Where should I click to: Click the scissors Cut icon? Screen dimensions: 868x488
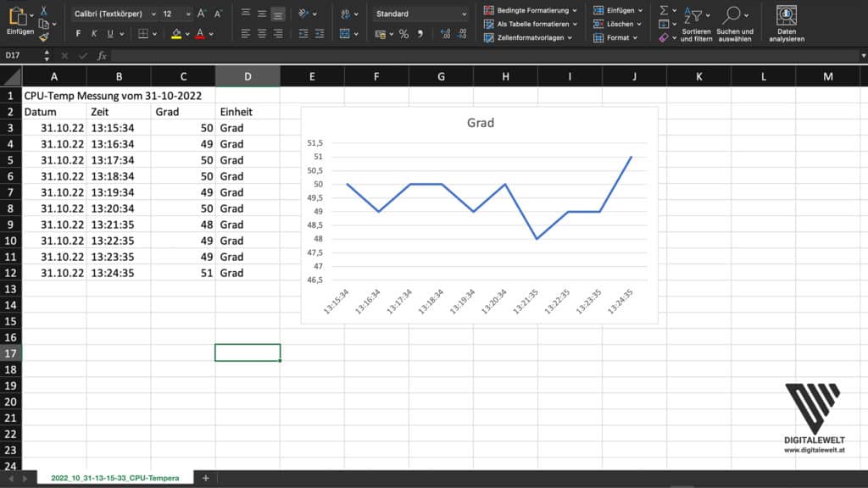coord(43,10)
